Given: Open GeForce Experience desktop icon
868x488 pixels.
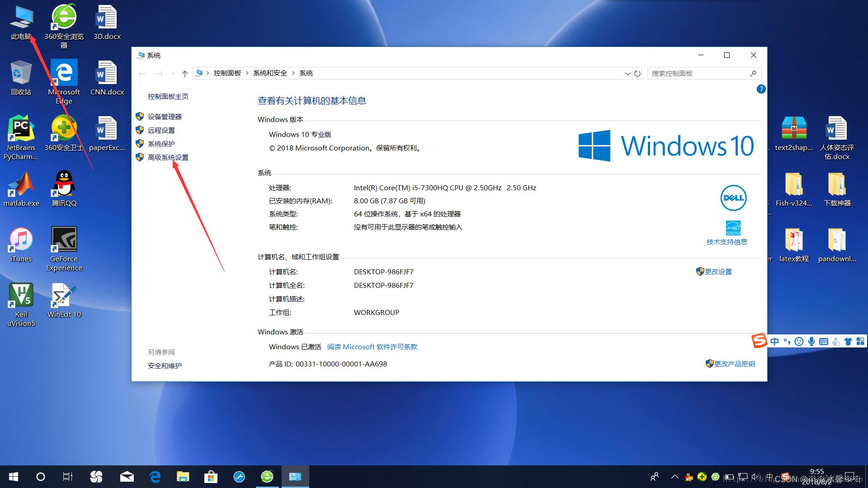Looking at the screenshot, I should (x=64, y=248).
